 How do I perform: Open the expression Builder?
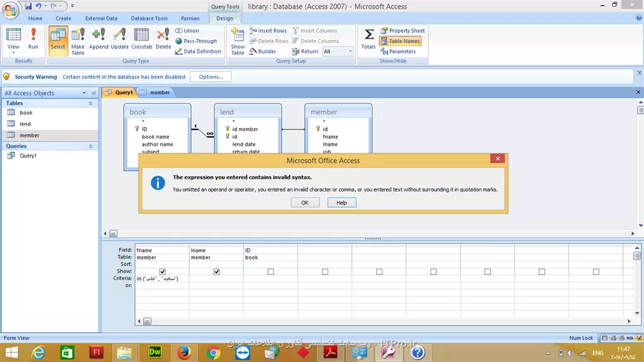[262, 52]
